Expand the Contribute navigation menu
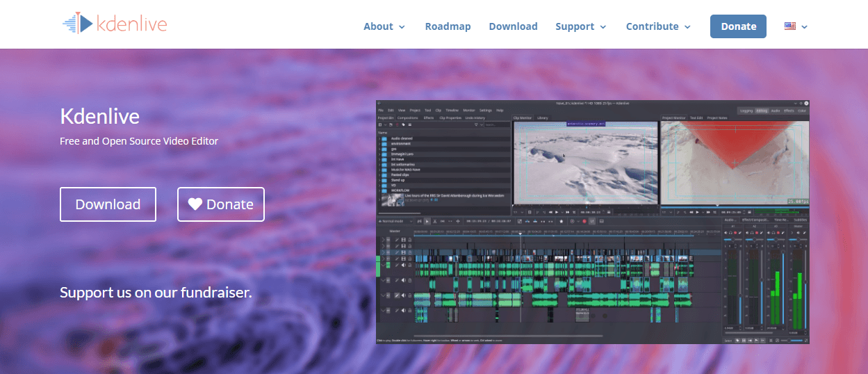 (659, 26)
